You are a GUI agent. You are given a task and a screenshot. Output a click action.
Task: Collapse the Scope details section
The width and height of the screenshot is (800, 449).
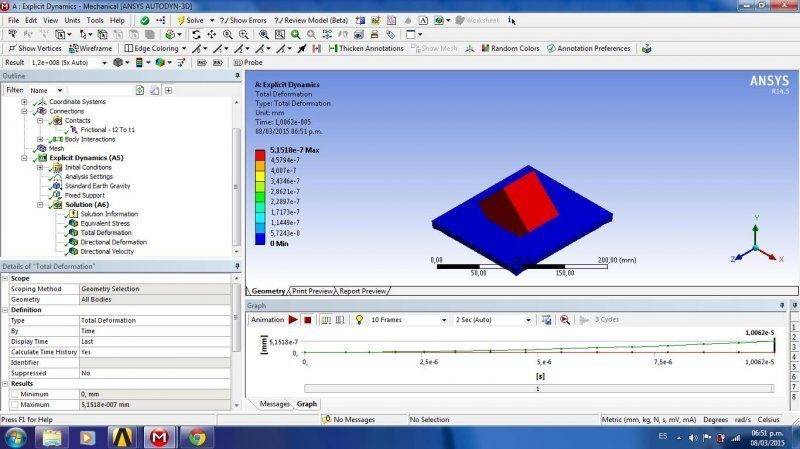[5, 279]
